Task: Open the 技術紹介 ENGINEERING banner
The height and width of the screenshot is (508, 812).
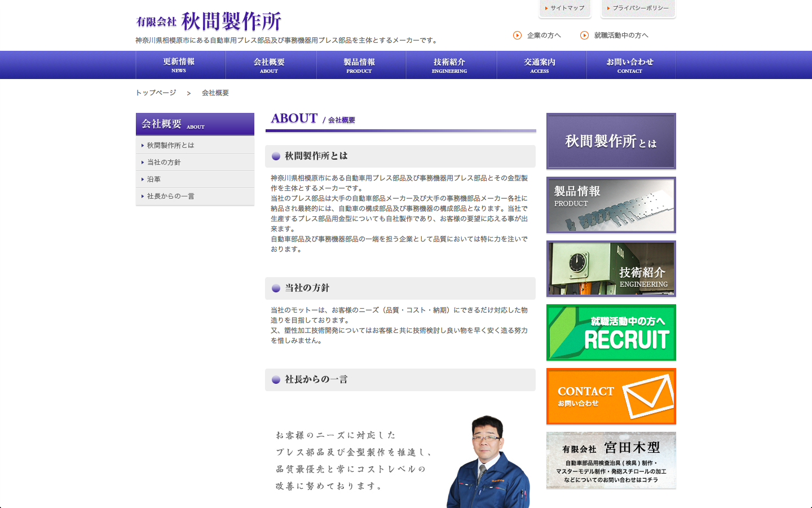Action: [x=611, y=269]
